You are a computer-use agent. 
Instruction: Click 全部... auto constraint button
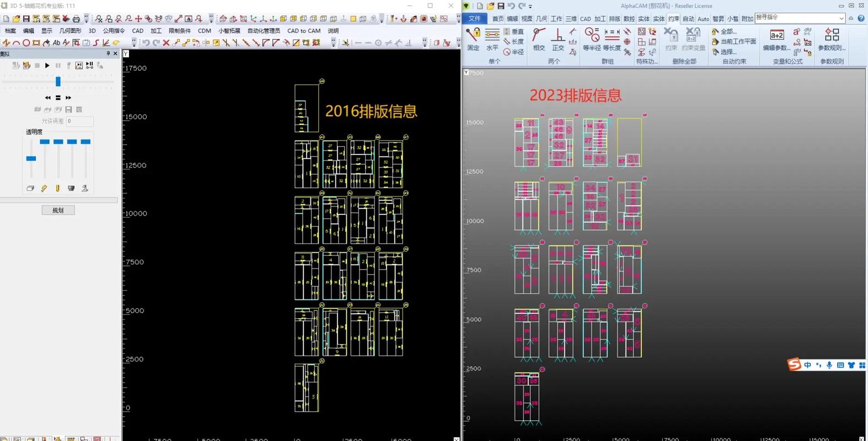(725, 31)
